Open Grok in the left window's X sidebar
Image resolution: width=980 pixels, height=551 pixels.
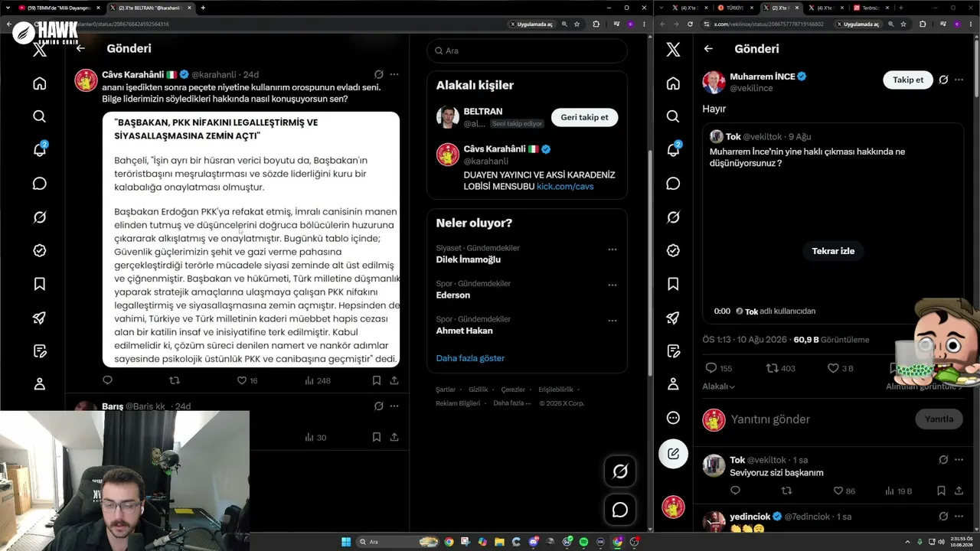(40, 217)
